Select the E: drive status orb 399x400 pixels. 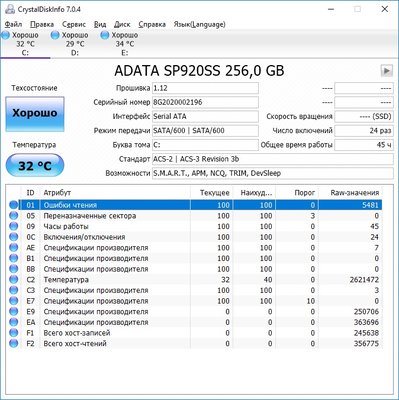pos(105,35)
